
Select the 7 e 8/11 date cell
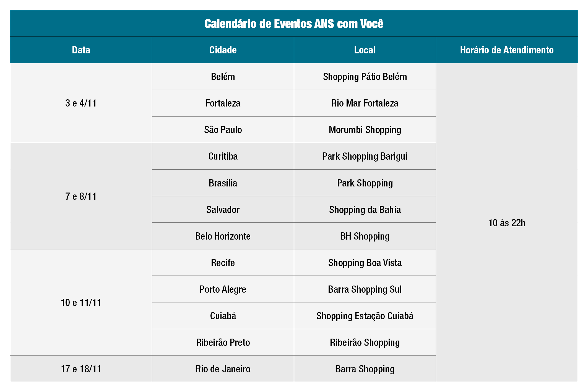(x=81, y=196)
